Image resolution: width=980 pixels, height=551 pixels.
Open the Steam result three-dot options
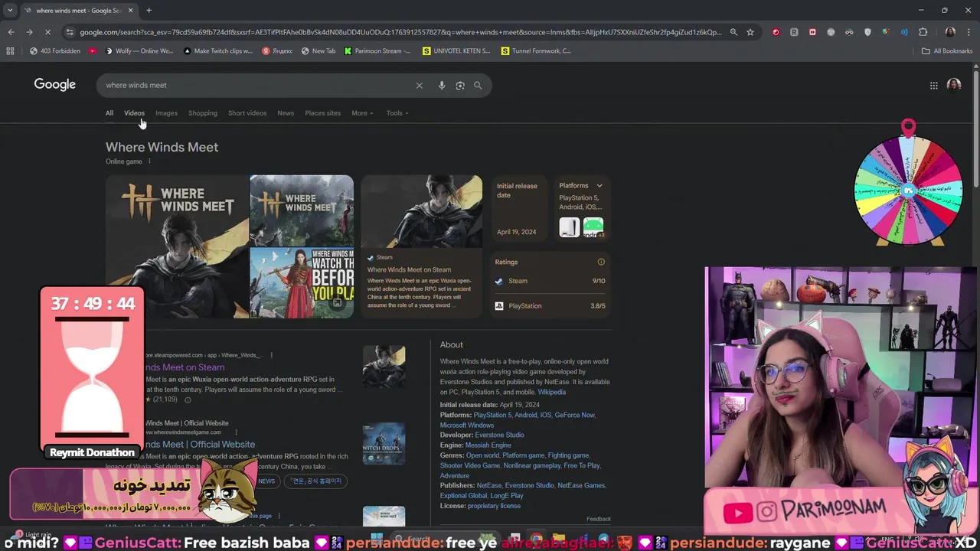point(271,355)
